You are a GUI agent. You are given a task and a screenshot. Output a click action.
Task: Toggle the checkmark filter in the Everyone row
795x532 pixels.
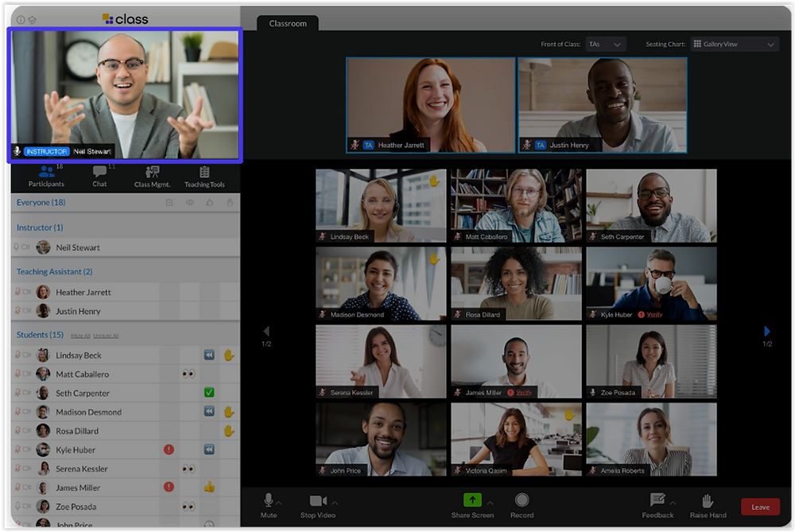click(x=169, y=202)
